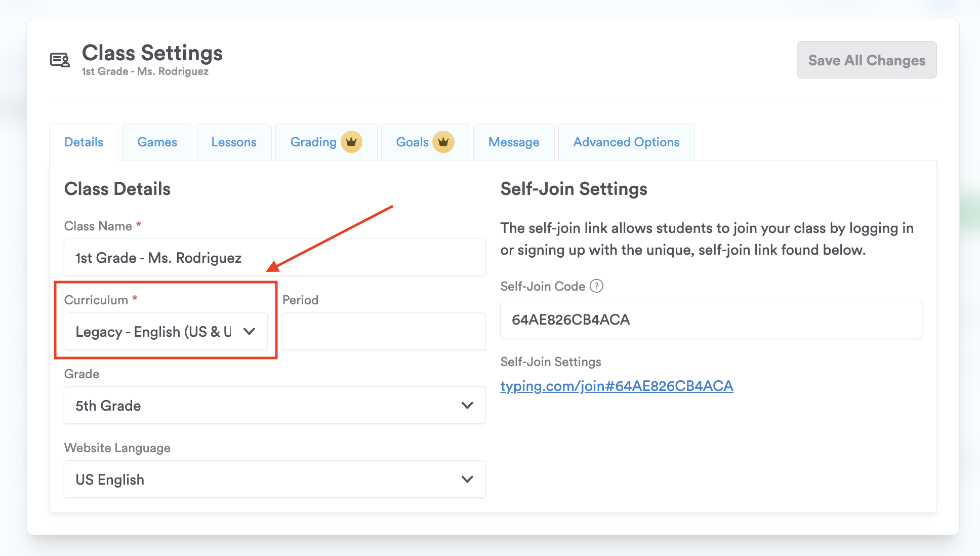Image resolution: width=980 pixels, height=556 pixels.
Task: Open the Games tab
Action: (157, 142)
